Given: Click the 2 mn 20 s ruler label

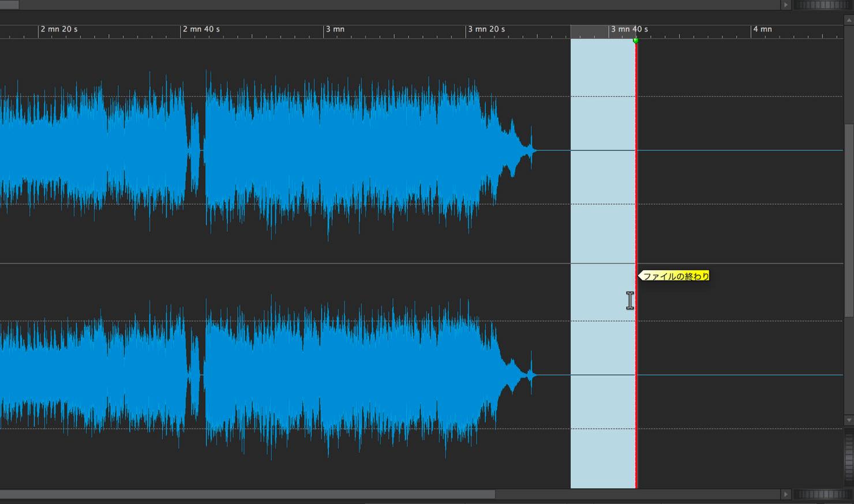Looking at the screenshot, I should point(59,29).
